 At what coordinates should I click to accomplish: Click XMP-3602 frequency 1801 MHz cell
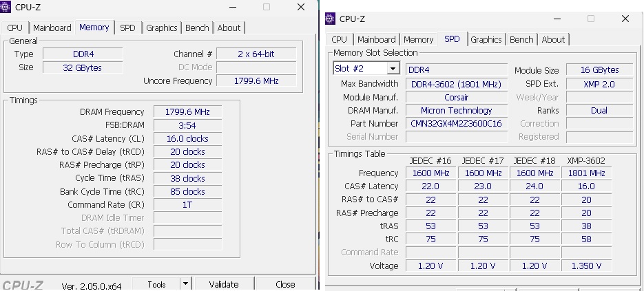pyautogui.click(x=587, y=173)
